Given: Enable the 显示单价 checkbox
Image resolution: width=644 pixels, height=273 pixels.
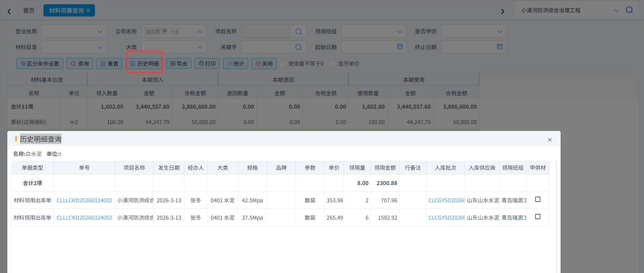Looking at the screenshot, I should point(333,64).
